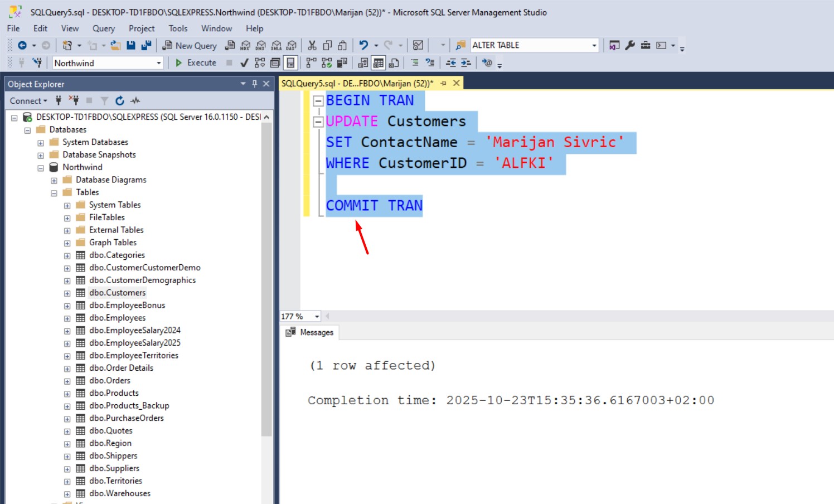Toggle Results to Grid mode
The height and width of the screenshot is (504, 834).
tap(379, 63)
